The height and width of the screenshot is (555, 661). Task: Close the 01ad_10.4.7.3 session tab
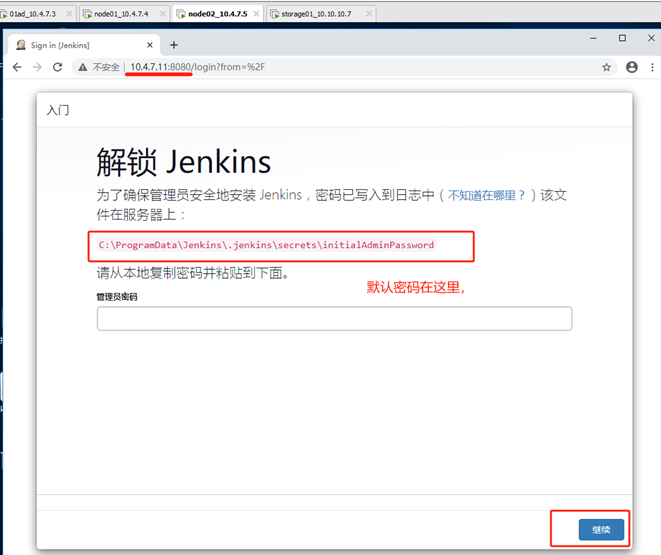coord(69,14)
